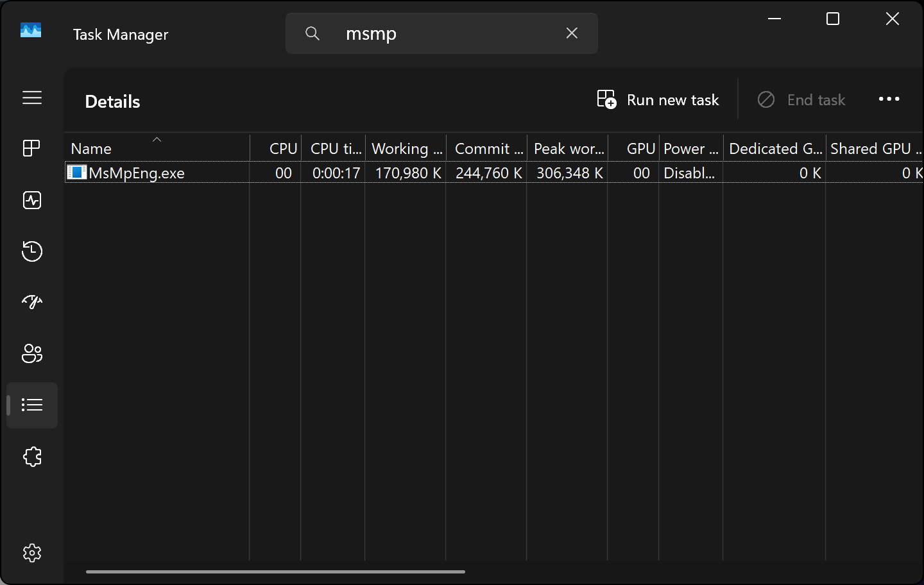Click the horizontal scrollbar thumb

[275, 572]
